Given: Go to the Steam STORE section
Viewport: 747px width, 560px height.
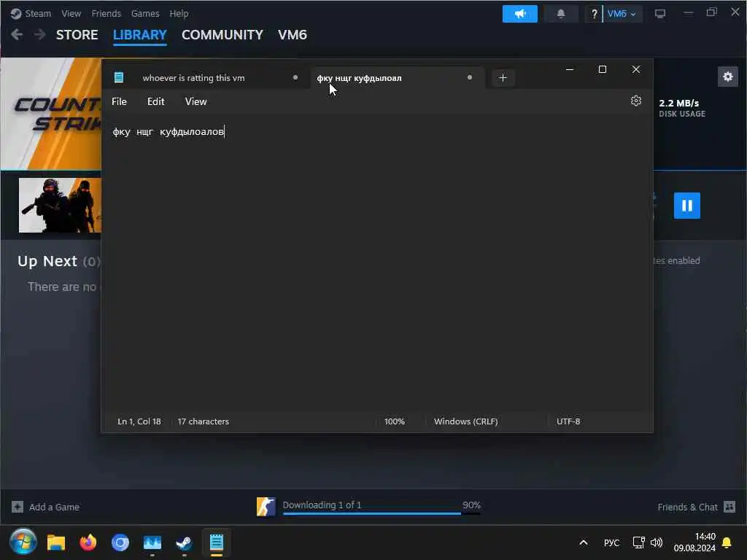Looking at the screenshot, I should coord(77,35).
